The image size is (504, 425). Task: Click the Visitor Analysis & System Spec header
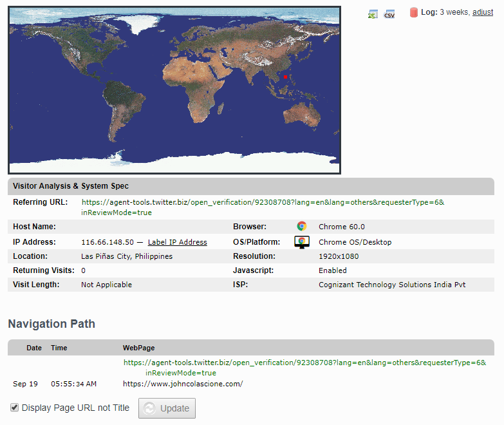(71, 186)
